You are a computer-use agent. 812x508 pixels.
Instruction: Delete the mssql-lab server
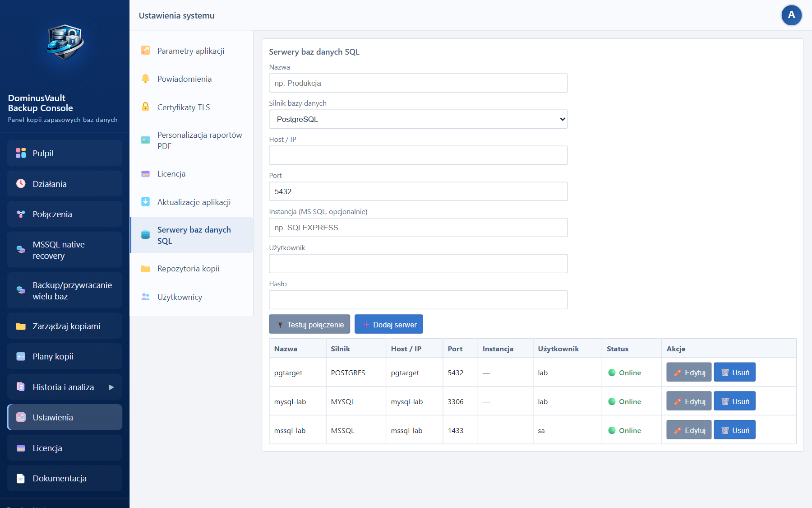point(734,430)
